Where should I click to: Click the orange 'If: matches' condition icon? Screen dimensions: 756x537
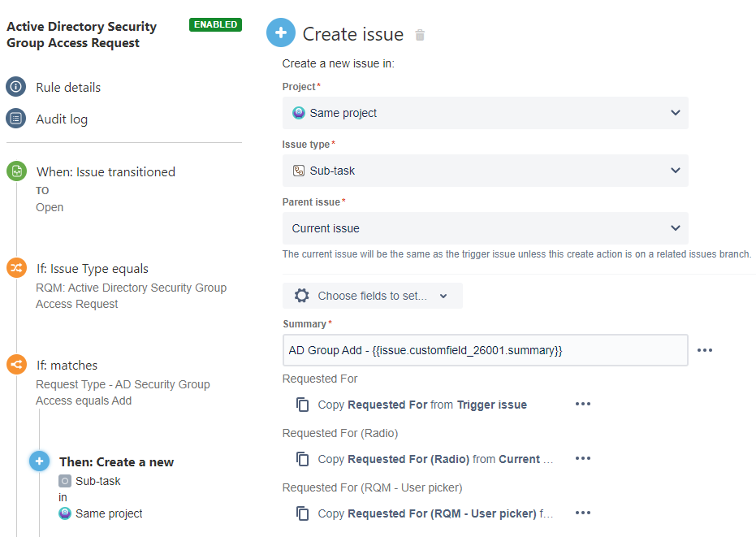click(15, 365)
